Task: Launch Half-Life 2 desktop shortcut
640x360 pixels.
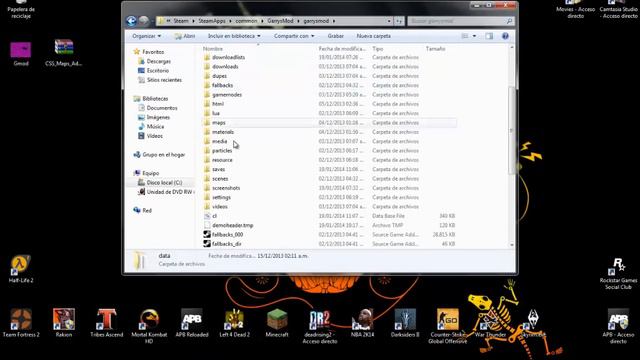Action: pos(21,269)
